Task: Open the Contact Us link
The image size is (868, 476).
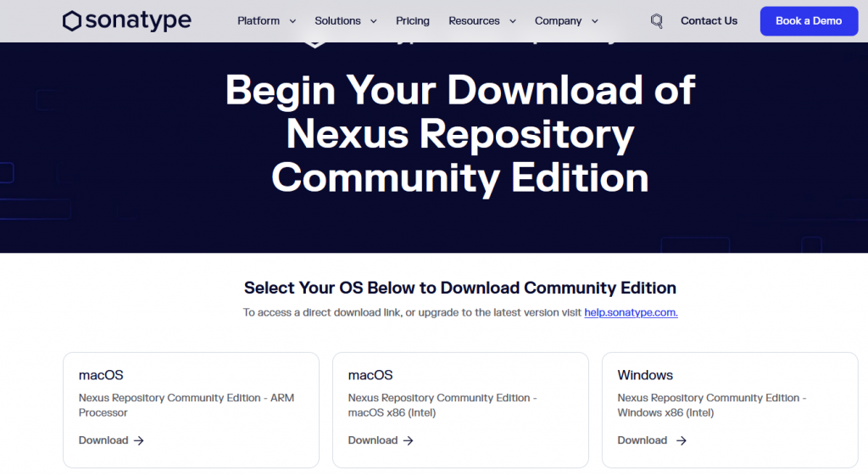Action: pos(709,21)
